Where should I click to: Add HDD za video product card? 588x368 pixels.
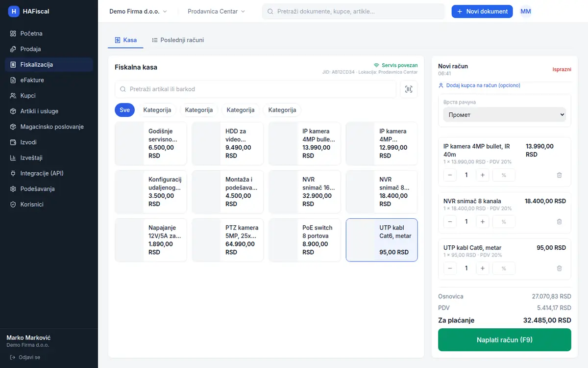228,143
